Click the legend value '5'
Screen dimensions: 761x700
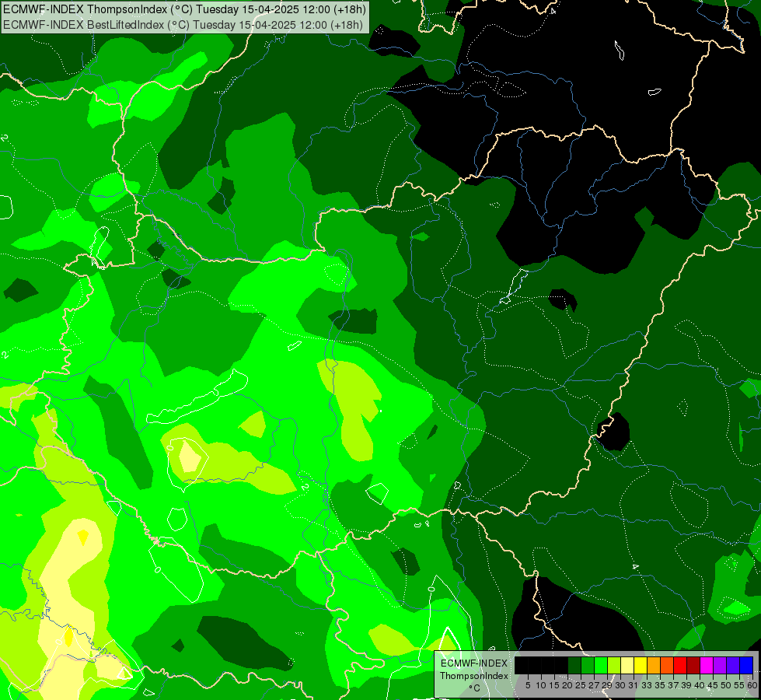(528, 685)
